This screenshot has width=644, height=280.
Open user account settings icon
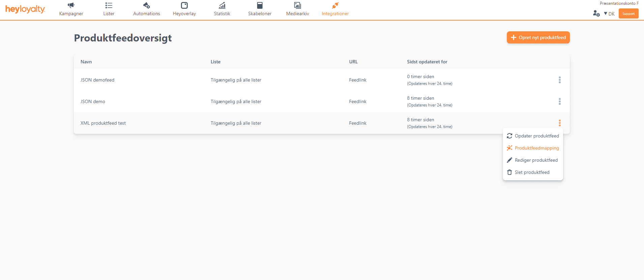[x=596, y=13]
